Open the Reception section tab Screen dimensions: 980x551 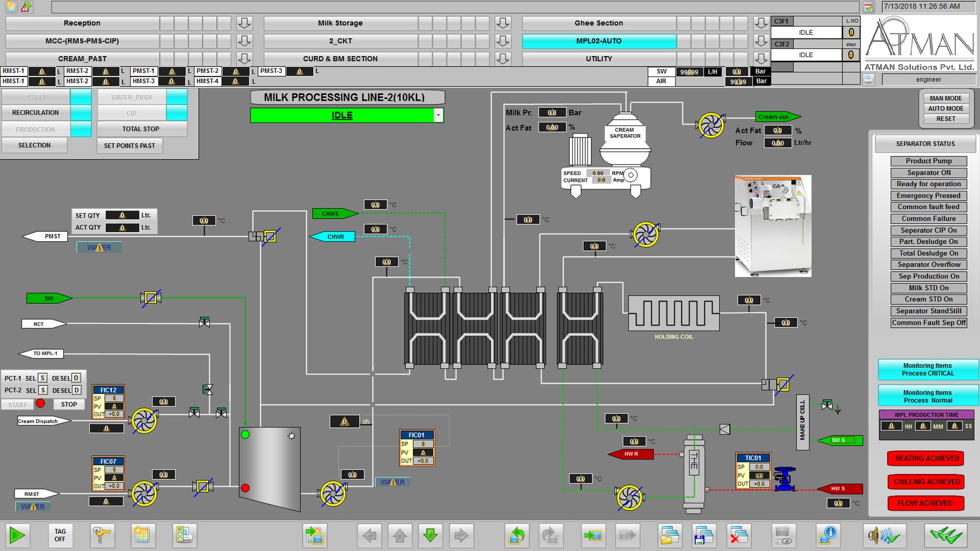tap(82, 23)
